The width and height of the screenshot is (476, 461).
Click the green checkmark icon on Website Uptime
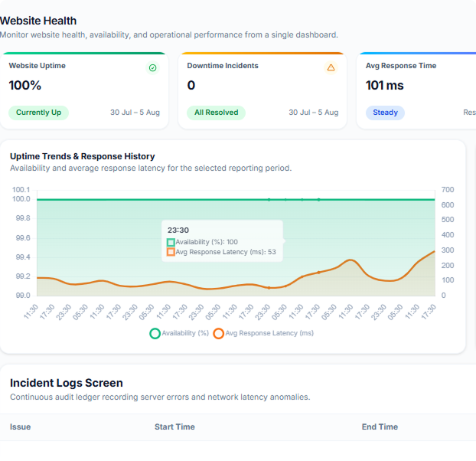coord(153,67)
